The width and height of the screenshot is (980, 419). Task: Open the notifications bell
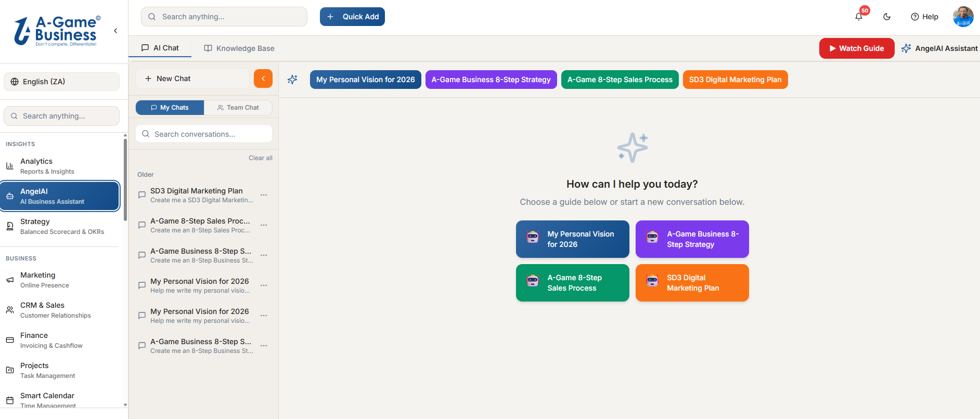(x=859, y=17)
